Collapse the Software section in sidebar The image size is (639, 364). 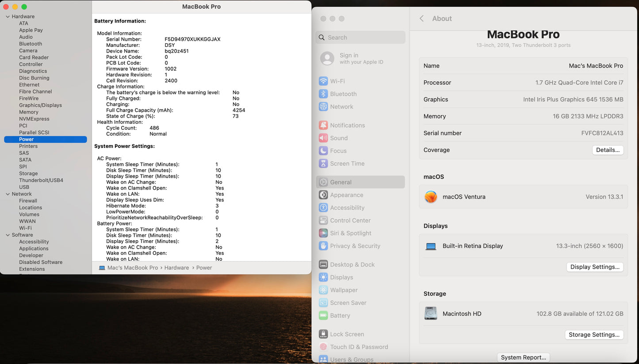[x=8, y=235]
